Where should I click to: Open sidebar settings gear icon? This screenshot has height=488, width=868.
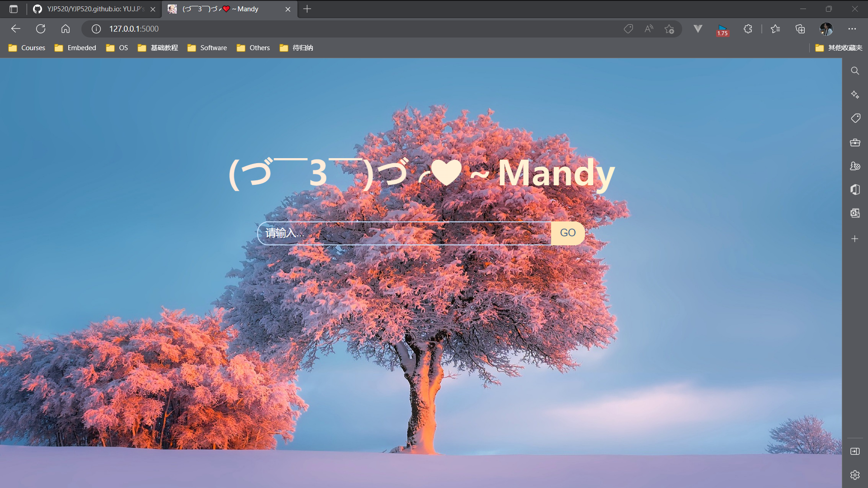click(x=855, y=475)
